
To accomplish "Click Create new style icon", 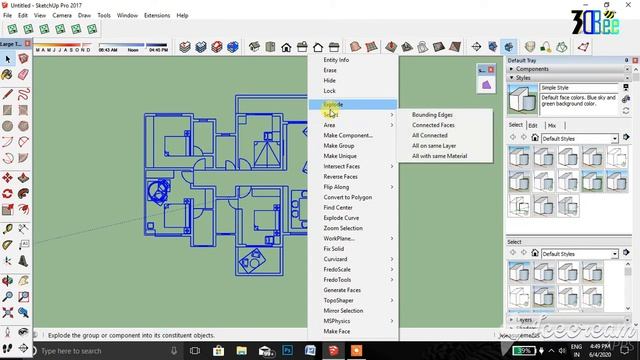I will (x=626, y=99).
